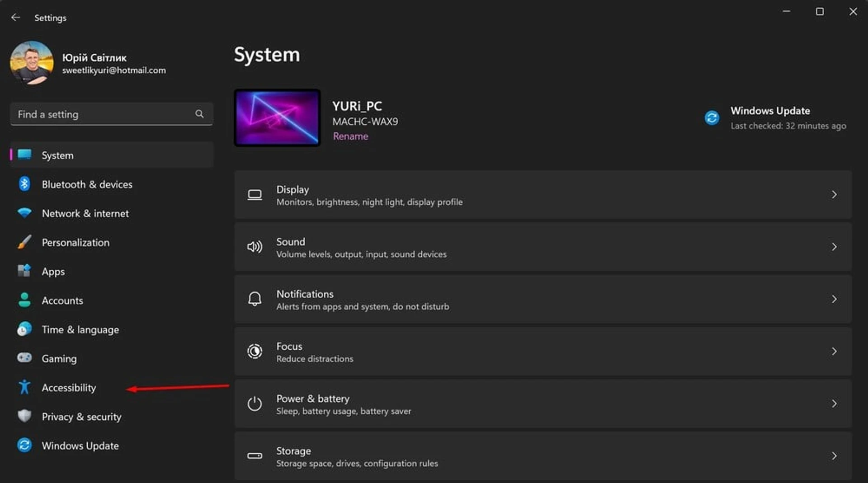Open Focus settings title

click(x=289, y=346)
